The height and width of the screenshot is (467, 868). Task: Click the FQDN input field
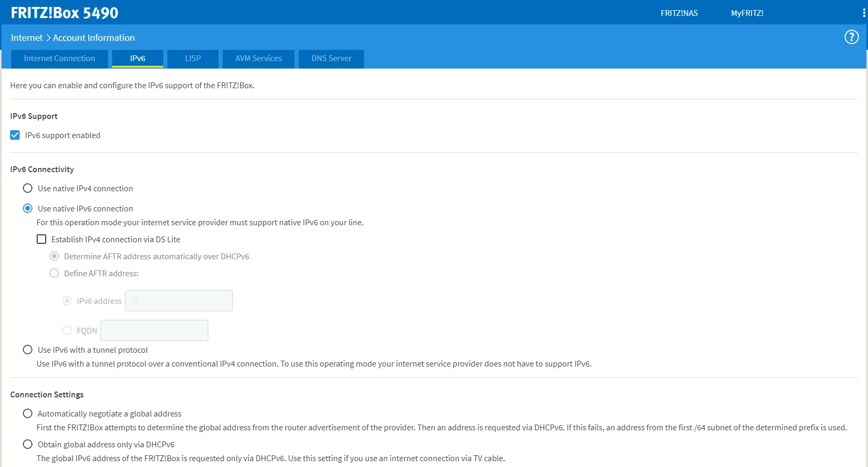[154, 330]
